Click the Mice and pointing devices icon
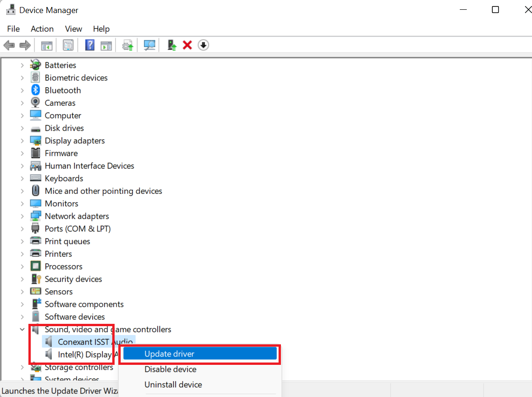Screen dimensions: 532x397 point(35,191)
